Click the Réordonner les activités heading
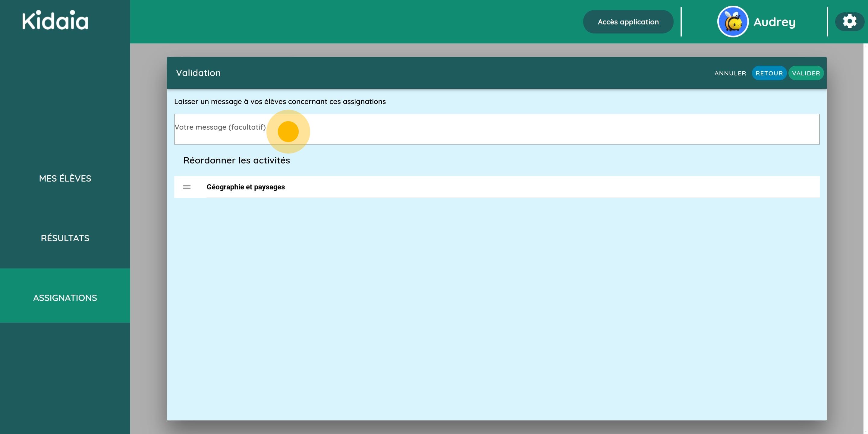This screenshot has width=868, height=434. [x=236, y=160]
